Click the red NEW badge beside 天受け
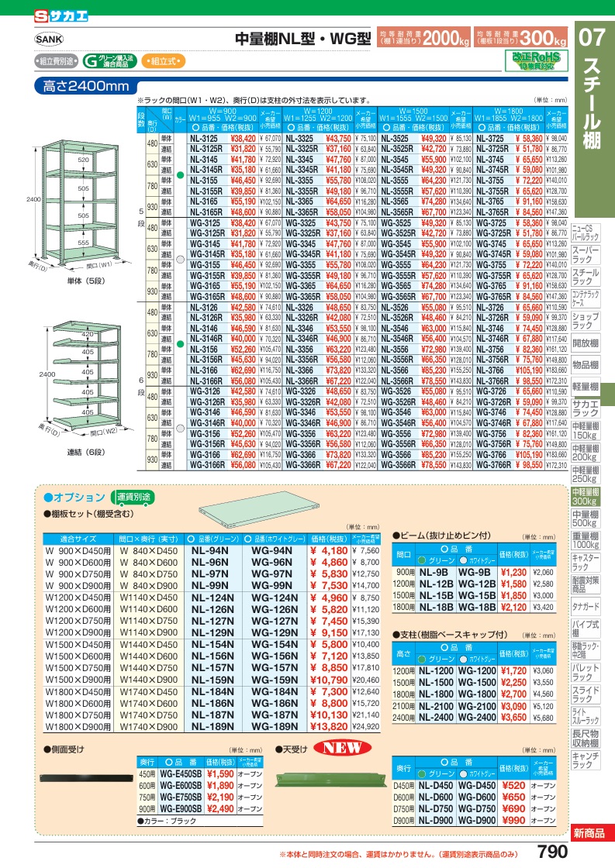The image size is (615, 868). (x=343, y=748)
